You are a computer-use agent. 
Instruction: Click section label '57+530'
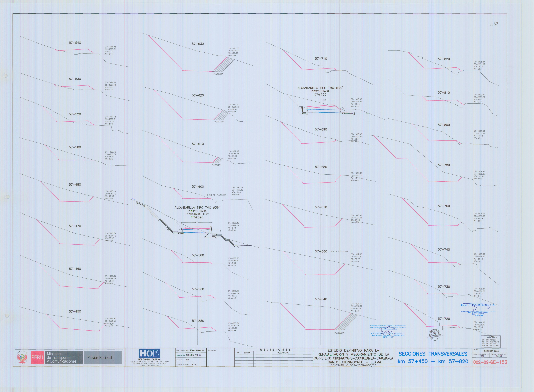tap(75, 79)
